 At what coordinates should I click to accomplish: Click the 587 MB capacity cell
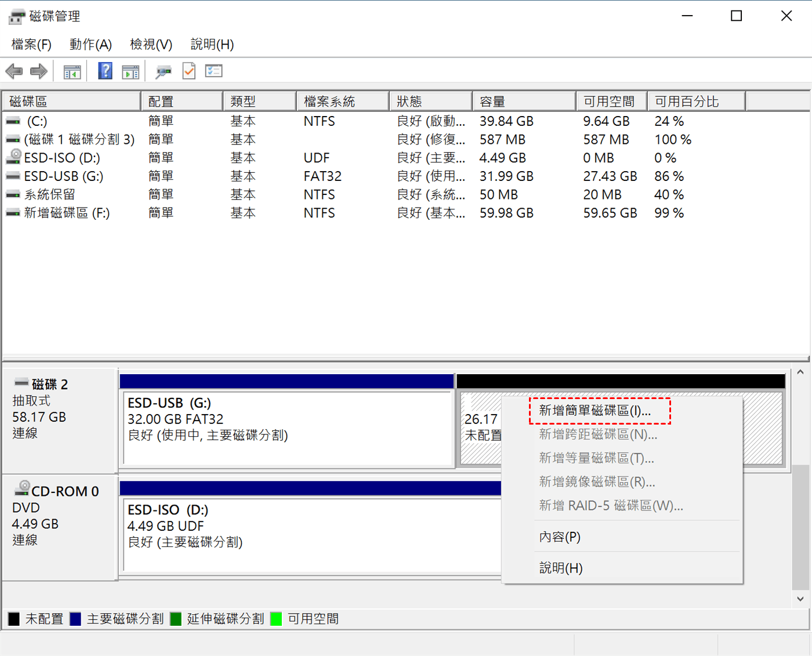502,140
